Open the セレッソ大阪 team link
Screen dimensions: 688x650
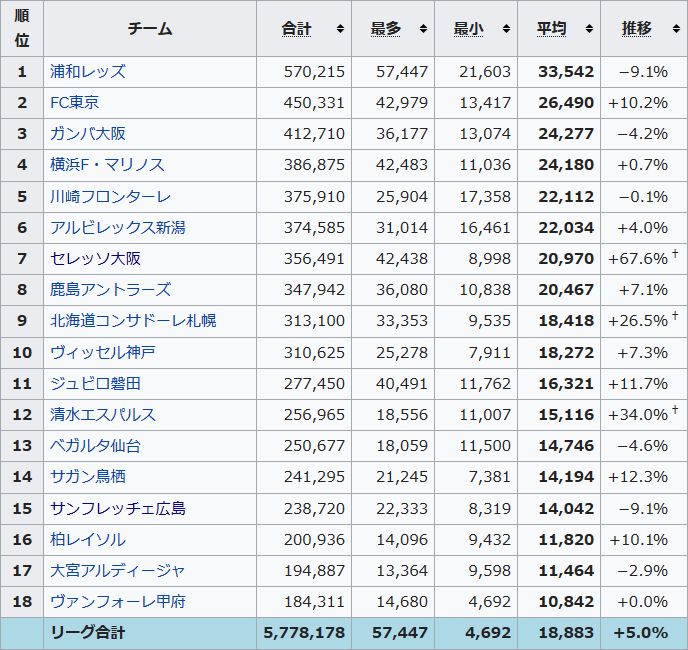click(95, 259)
